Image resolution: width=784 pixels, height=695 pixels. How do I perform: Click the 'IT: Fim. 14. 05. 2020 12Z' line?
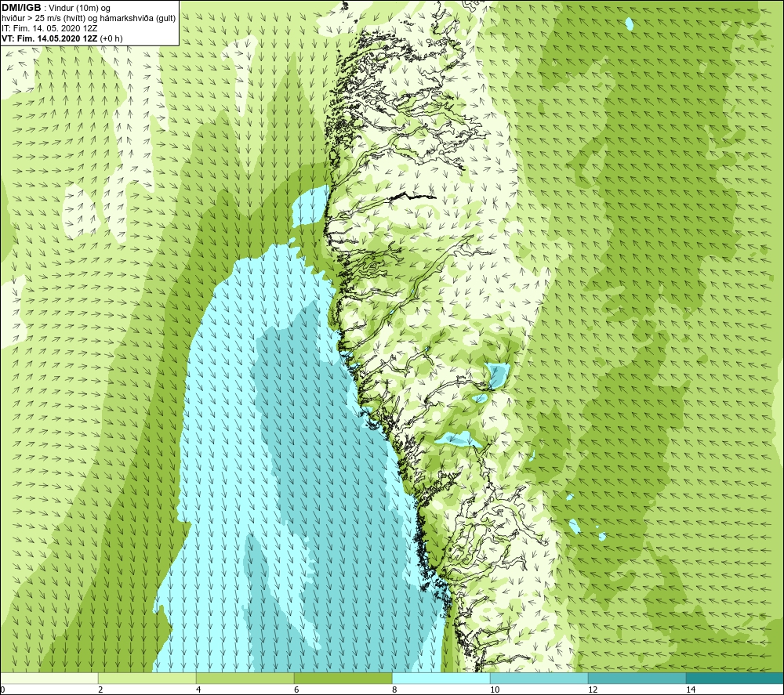(49, 28)
